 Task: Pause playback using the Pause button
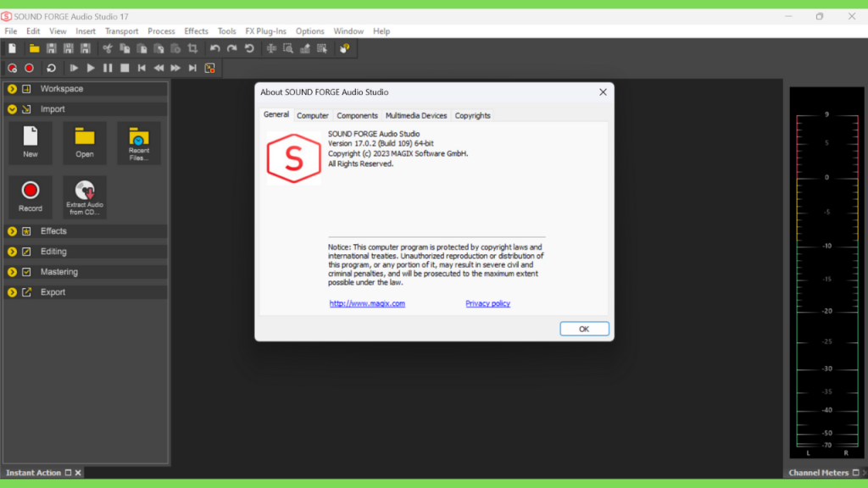108,68
